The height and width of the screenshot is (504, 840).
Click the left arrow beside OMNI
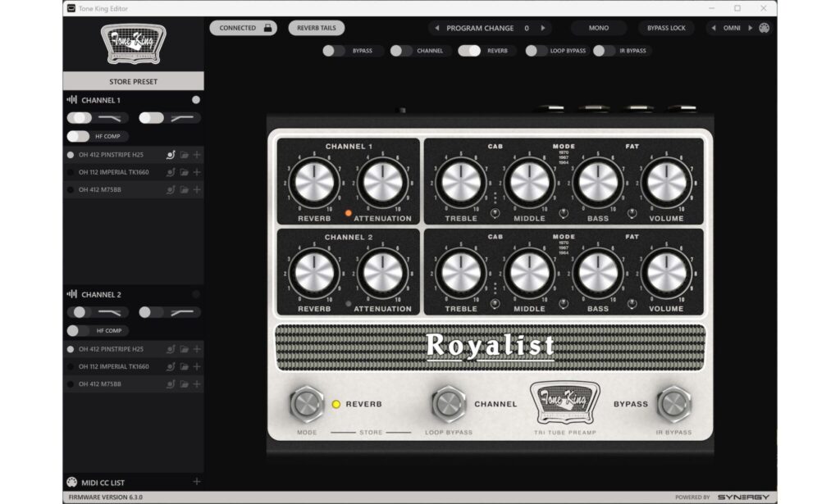point(714,27)
